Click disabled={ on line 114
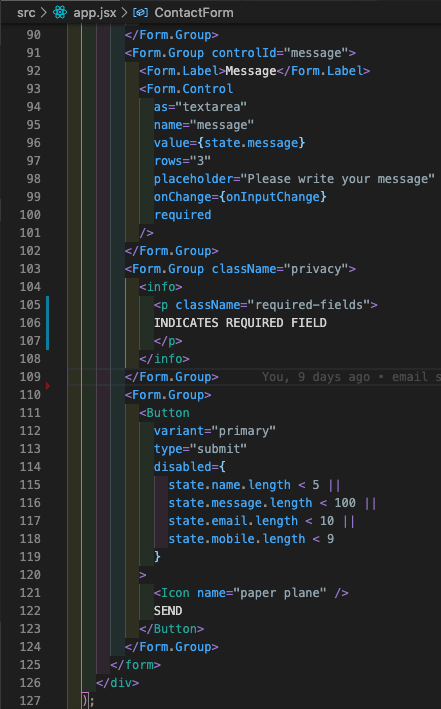The height and width of the screenshot is (709, 441). [190, 467]
